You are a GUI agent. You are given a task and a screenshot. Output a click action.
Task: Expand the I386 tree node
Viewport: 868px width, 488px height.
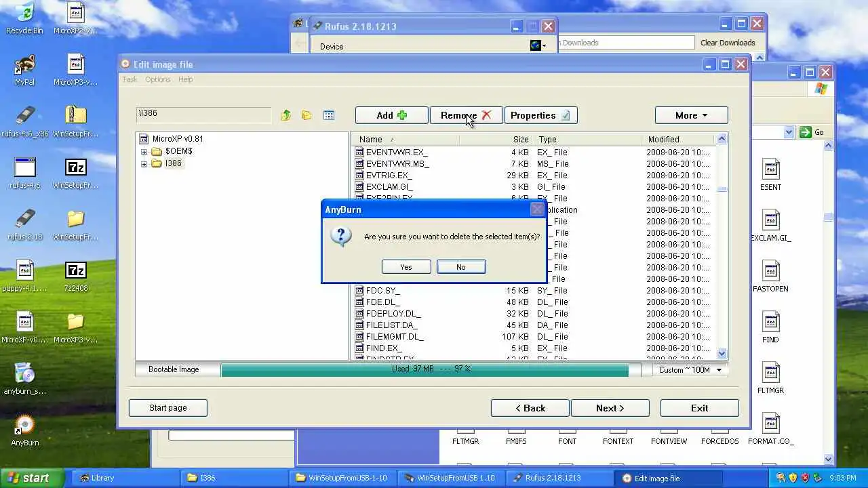(x=144, y=164)
